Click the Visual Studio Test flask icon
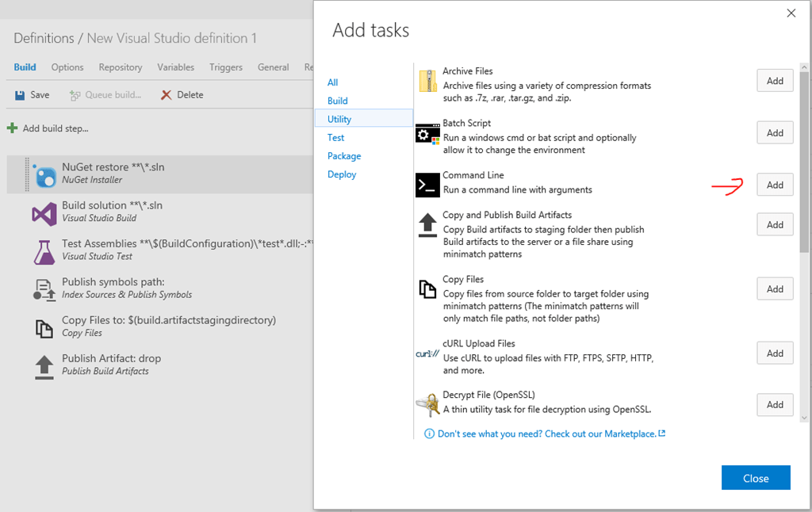The image size is (812, 512). coord(44,252)
